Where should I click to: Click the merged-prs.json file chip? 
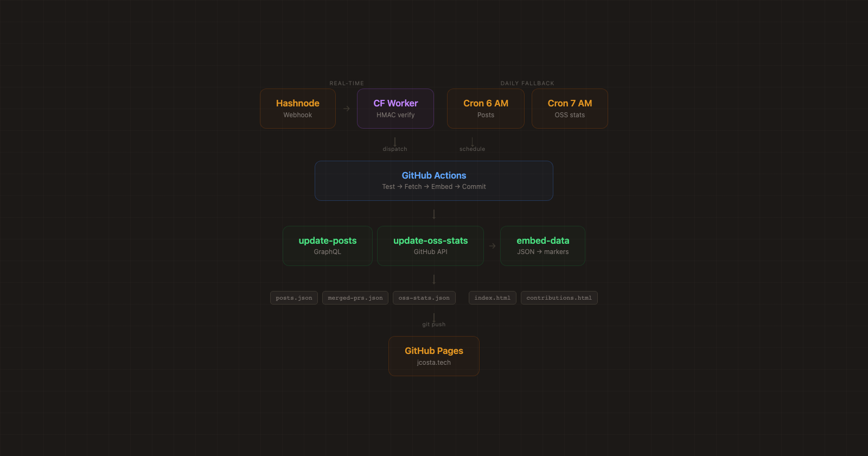355,298
